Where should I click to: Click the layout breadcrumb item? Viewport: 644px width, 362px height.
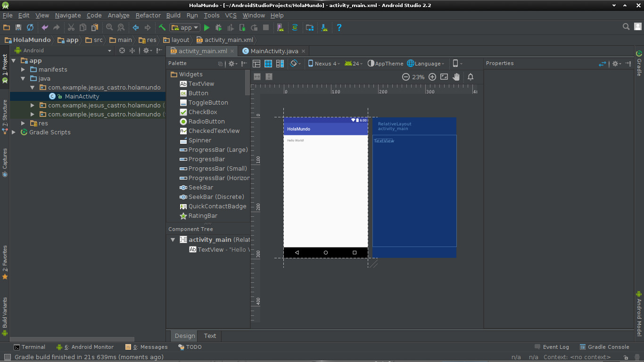click(x=175, y=40)
